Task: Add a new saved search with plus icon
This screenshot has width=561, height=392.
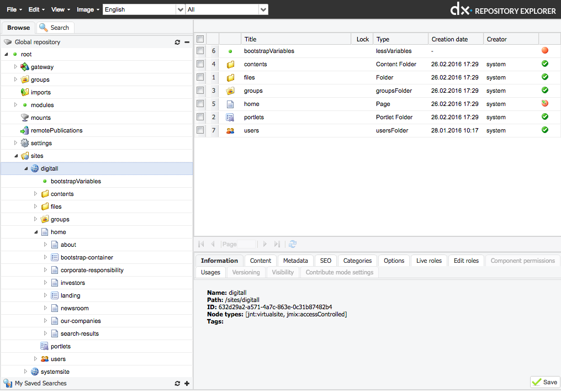Action: click(187, 383)
